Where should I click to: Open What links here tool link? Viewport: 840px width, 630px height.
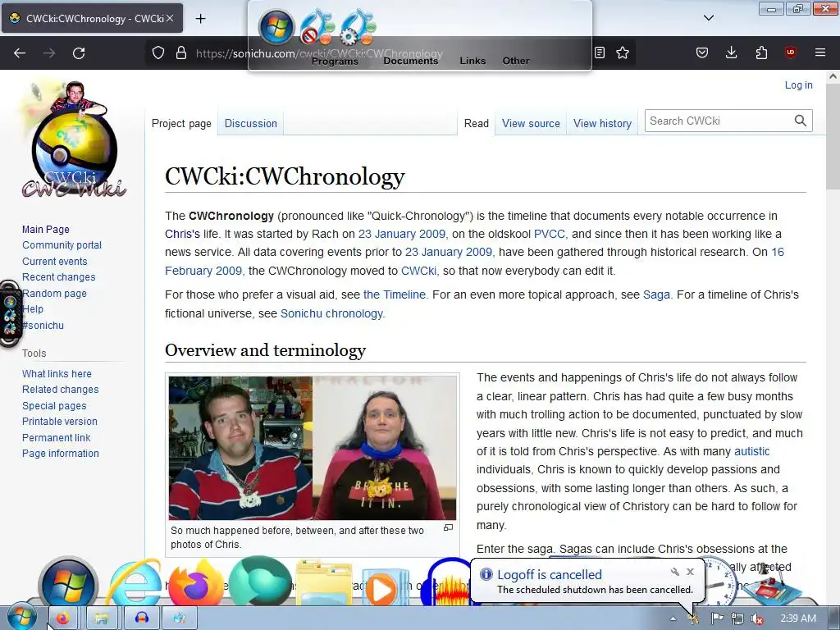[x=57, y=374]
